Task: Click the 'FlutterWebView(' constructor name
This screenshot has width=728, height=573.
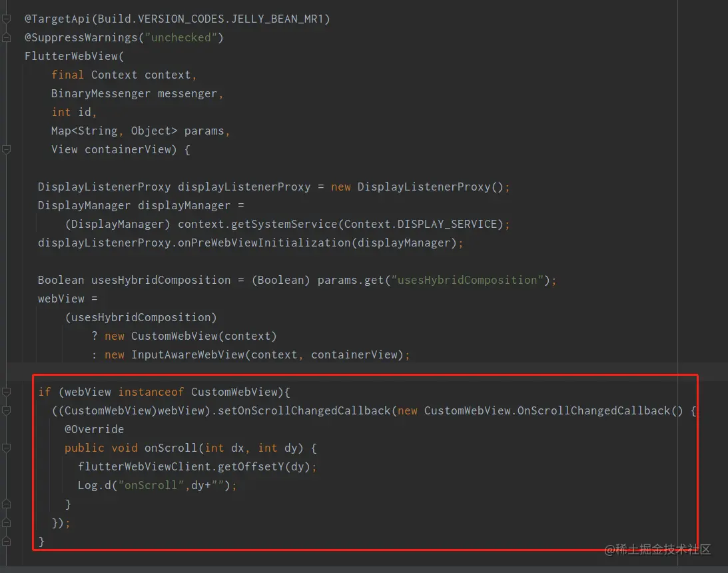Action: (x=75, y=56)
